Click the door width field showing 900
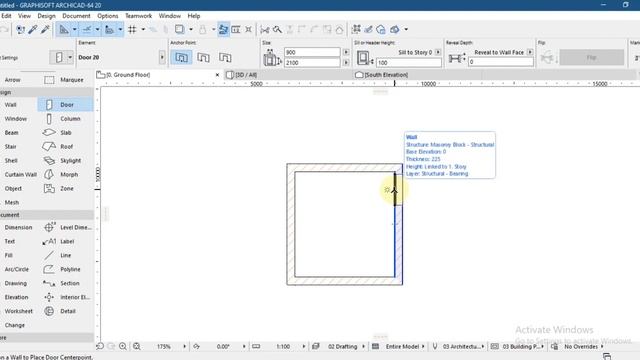Image resolution: width=640 pixels, height=360 pixels. [x=312, y=52]
